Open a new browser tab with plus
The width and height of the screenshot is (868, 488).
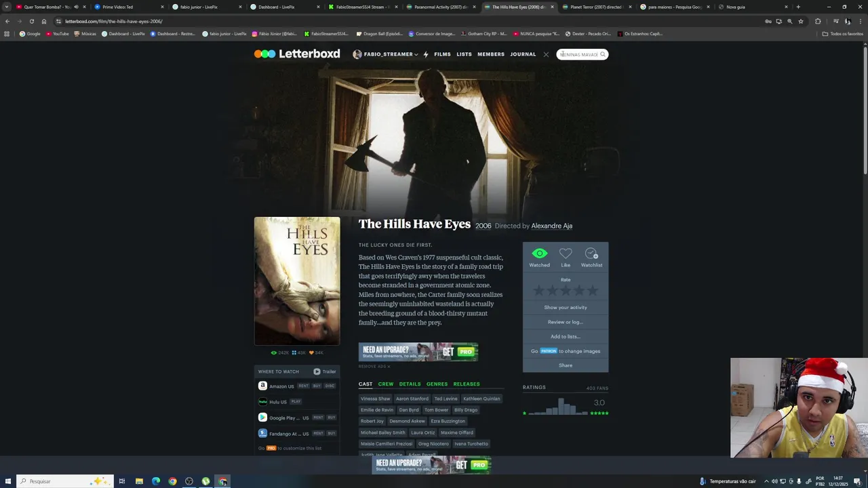tap(798, 7)
